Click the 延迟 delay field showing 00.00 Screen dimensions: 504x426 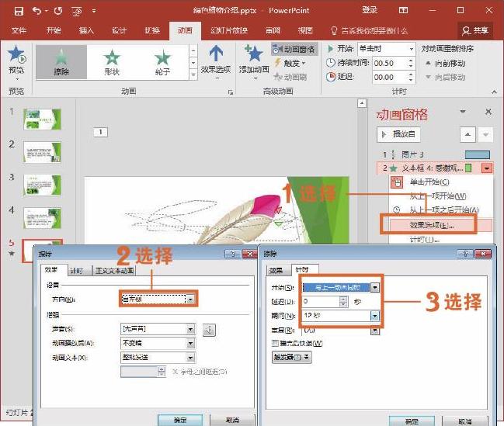point(389,77)
